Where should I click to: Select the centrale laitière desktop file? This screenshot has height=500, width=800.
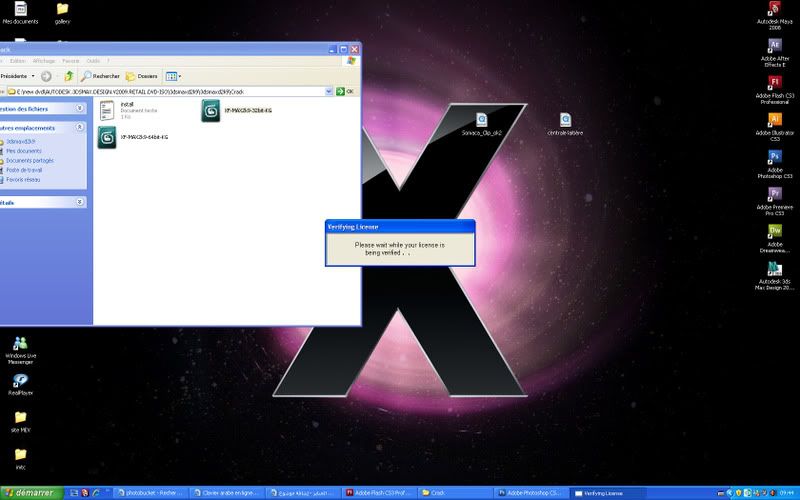(x=565, y=124)
